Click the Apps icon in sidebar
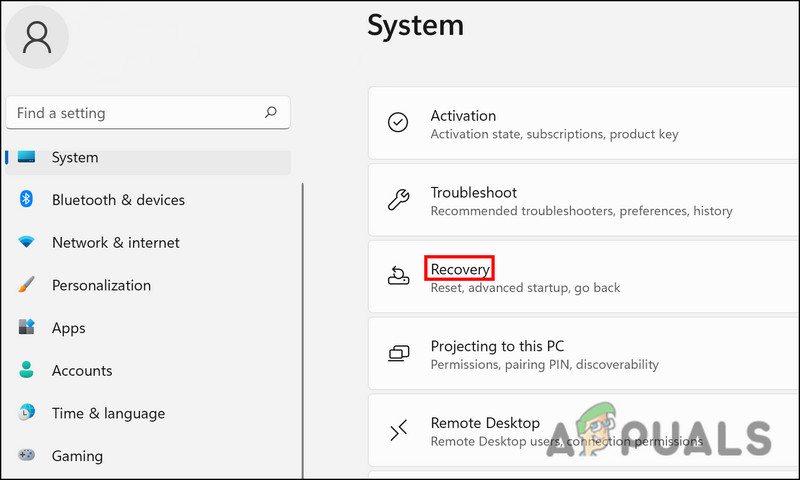 tap(27, 328)
